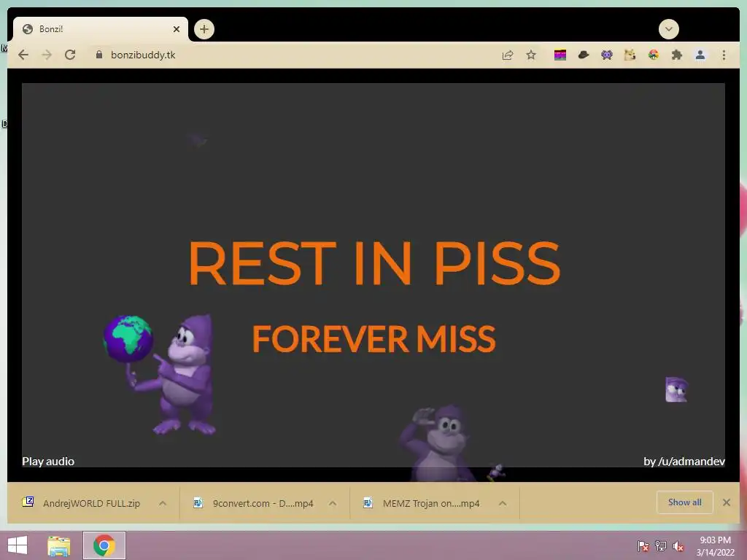Expand options for 9convert.com mp4 download
747x560 pixels.
tap(333, 503)
